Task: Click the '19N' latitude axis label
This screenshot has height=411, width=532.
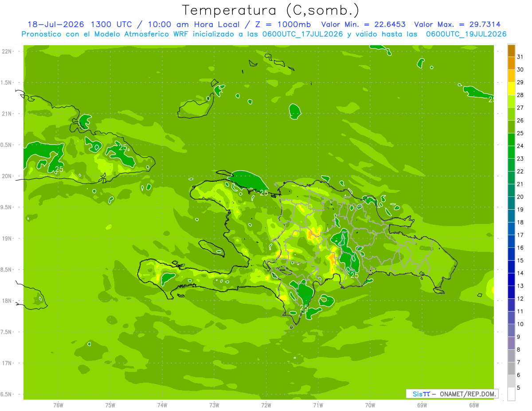Action: (8, 239)
